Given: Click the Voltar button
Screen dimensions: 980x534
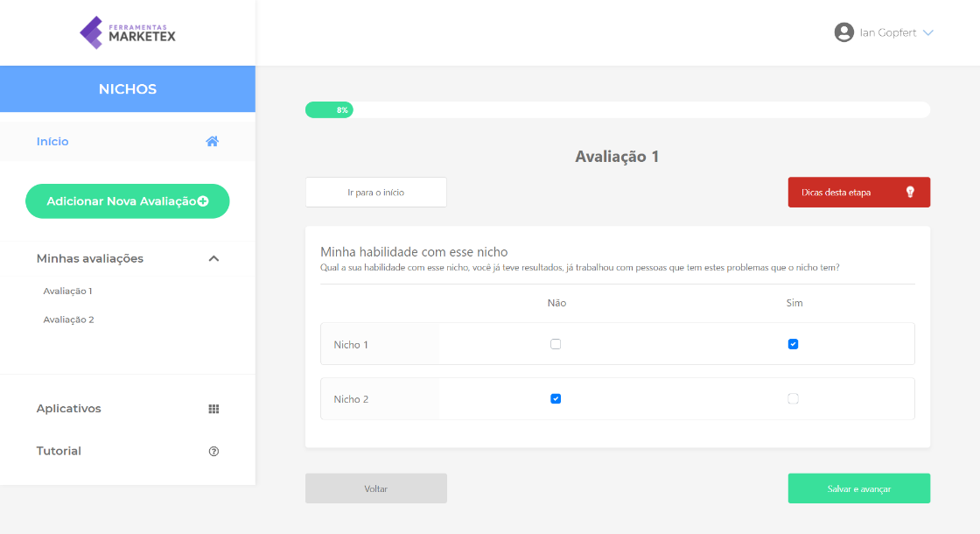Looking at the screenshot, I should click(375, 488).
